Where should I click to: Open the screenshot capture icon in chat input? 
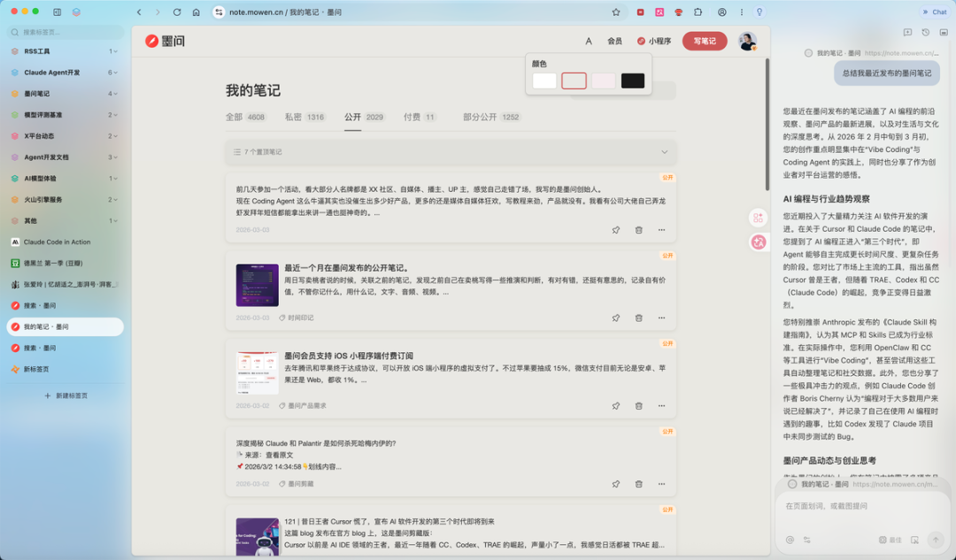tap(914, 540)
